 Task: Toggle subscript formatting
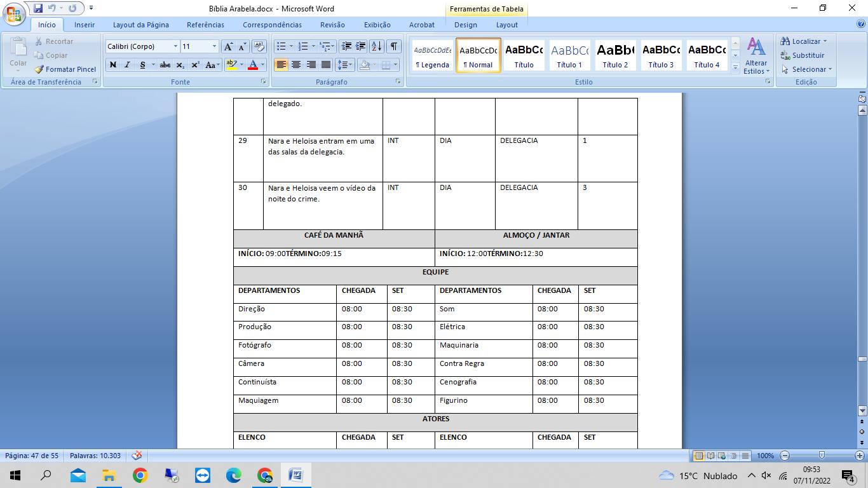180,65
